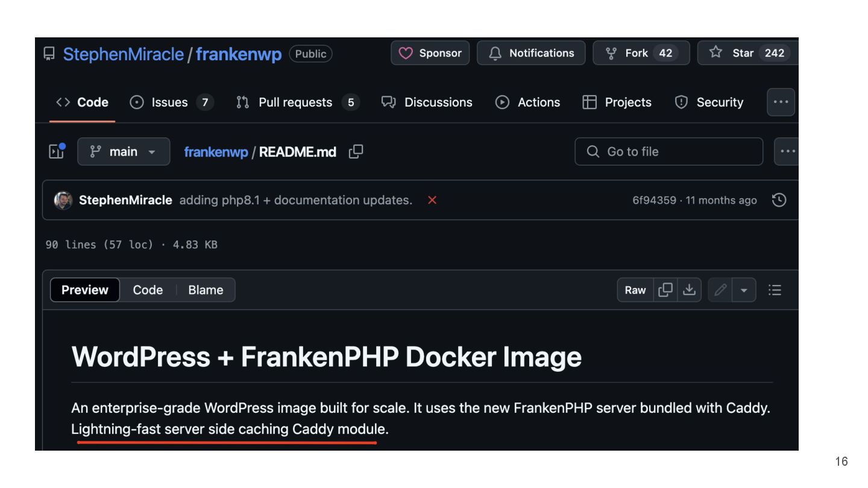
Task: Open the README outline list icon
Action: point(775,290)
